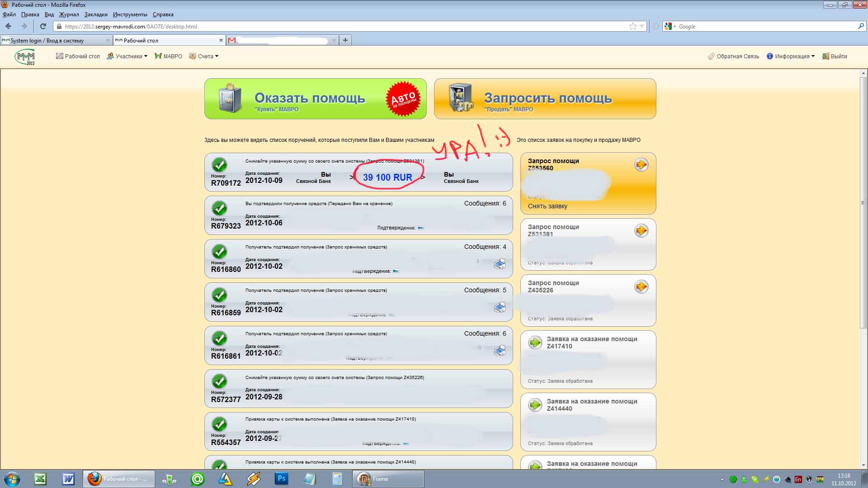Click order number R572377
The image size is (868, 488).
coord(226,399)
